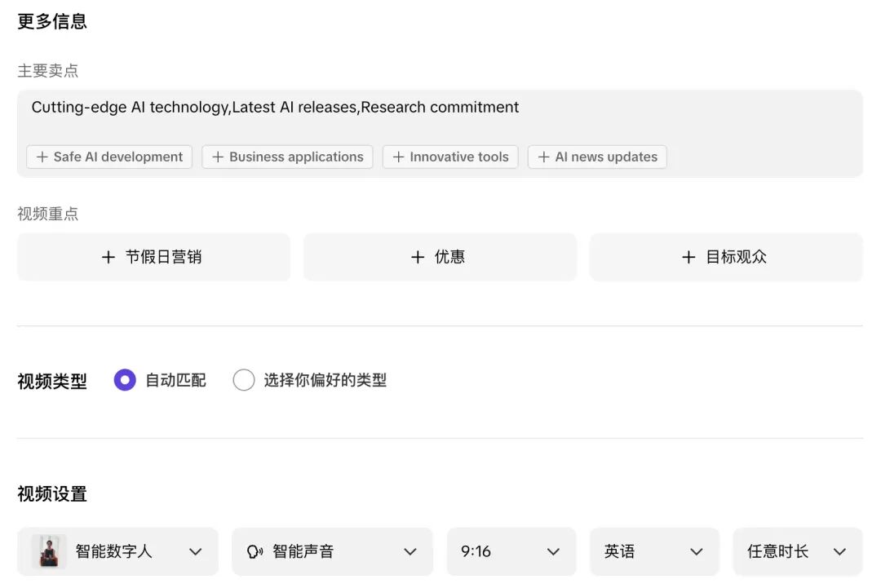Add the 优惠 video focus option

point(440,257)
